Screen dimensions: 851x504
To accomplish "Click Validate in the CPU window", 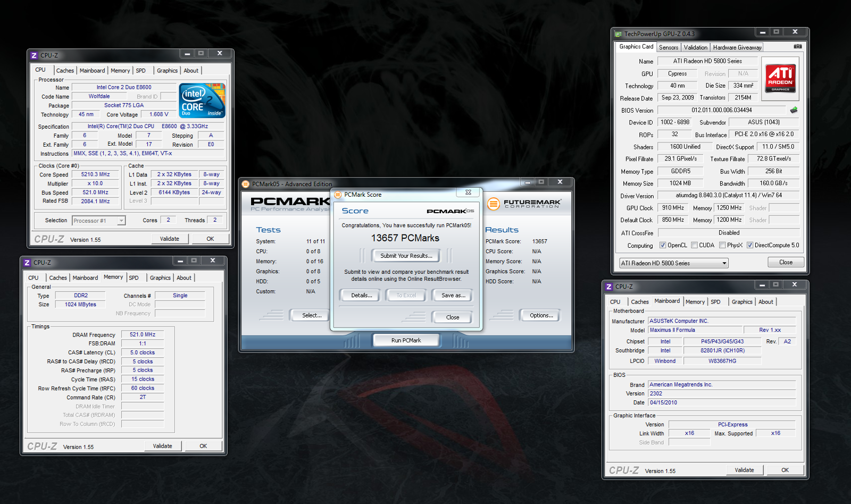I will (170, 239).
